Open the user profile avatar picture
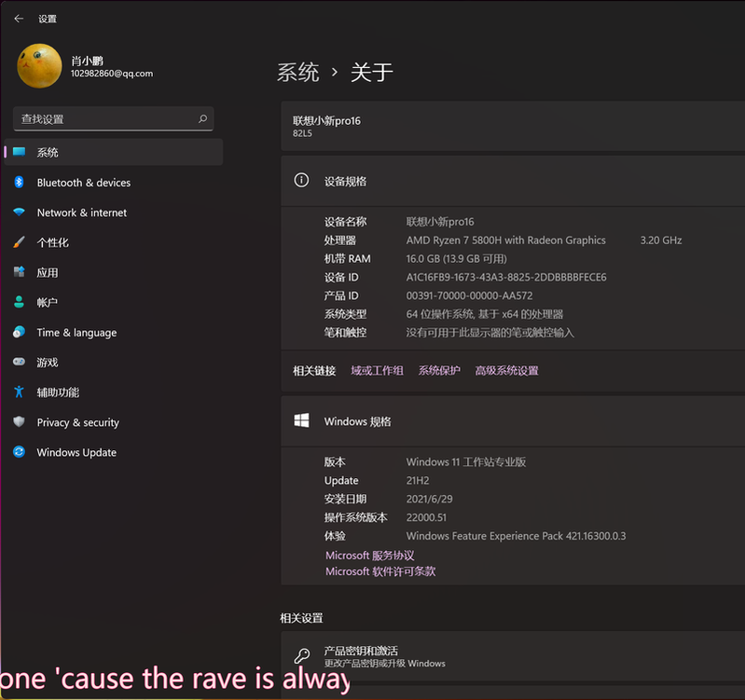The width and height of the screenshot is (745, 700). [x=39, y=66]
